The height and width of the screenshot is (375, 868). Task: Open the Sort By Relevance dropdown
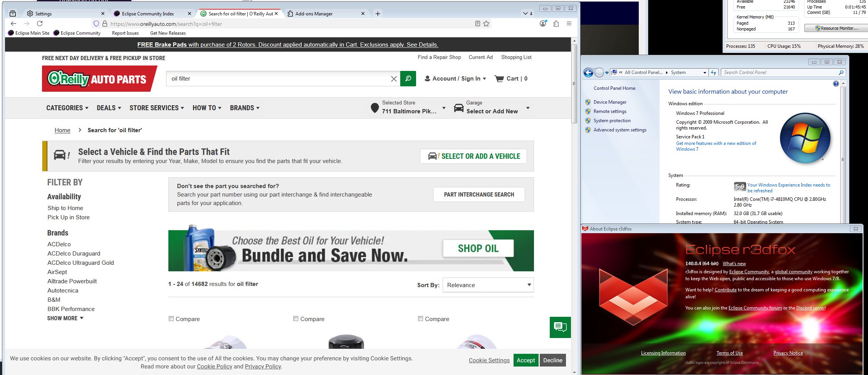point(488,285)
